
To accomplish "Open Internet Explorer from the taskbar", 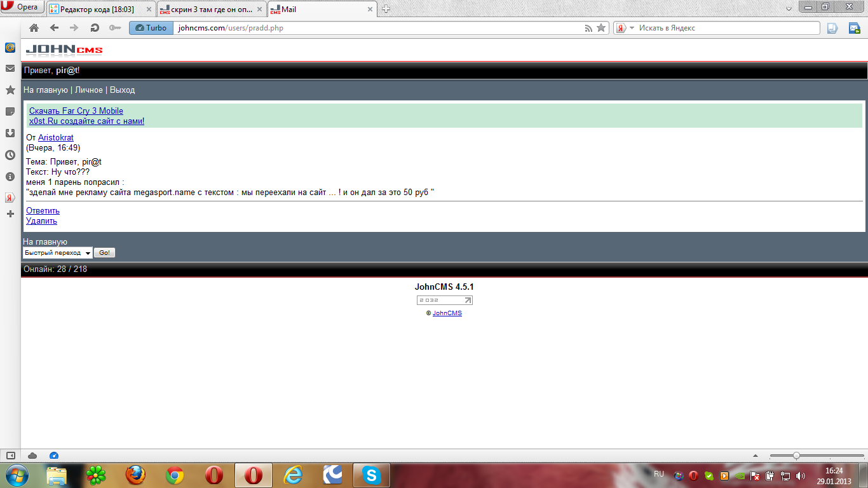I will (x=293, y=475).
